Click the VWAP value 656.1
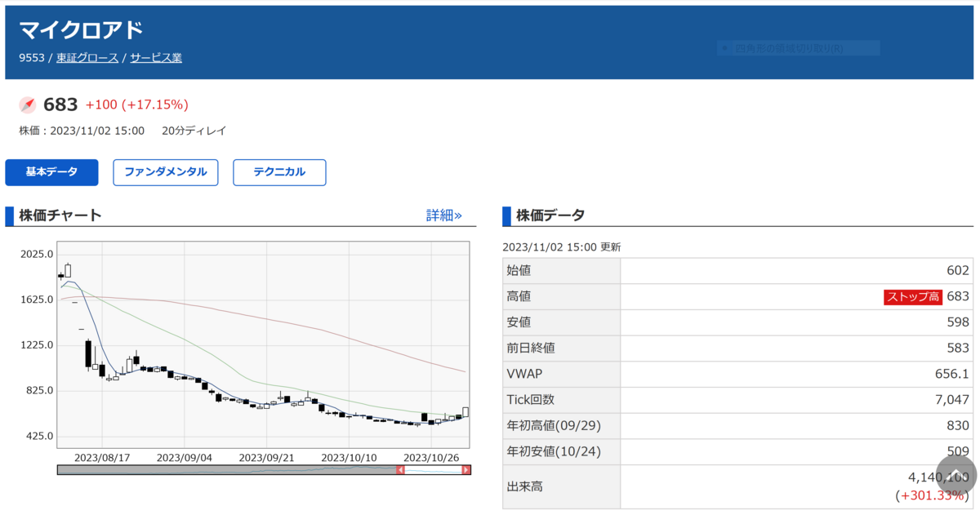Image resolution: width=980 pixels, height=515 pixels. click(952, 374)
